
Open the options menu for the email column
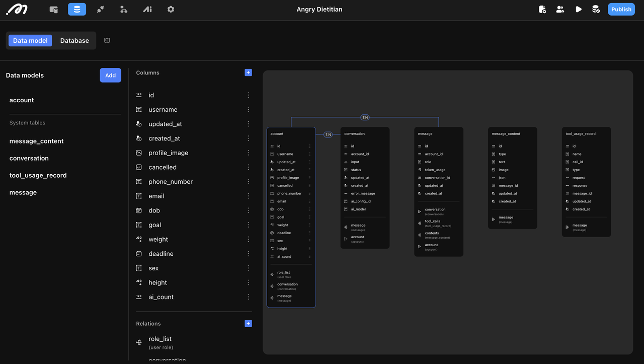248,196
